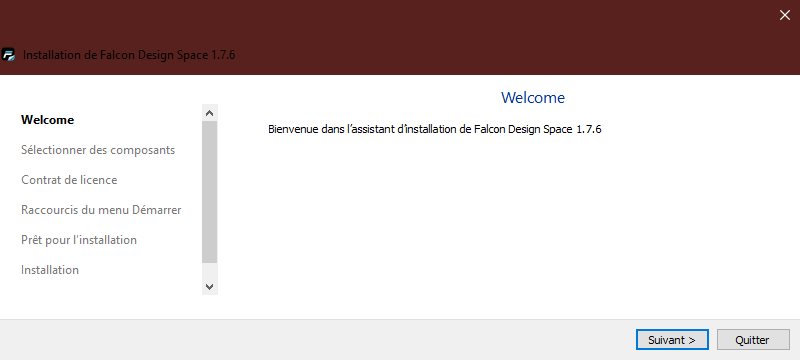Click the steps list scroll-down arrow
The height and width of the screenshot is (360, 800).
click(x=210, y=287)
